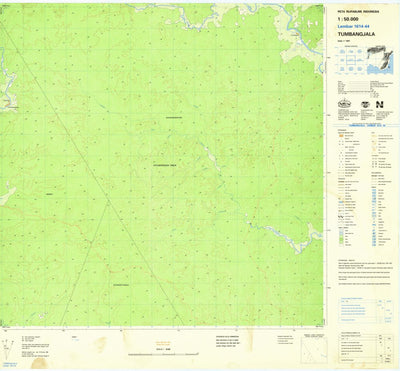Click the map title TUMBANGJALA
This screenshot has height=371, width=400.
(x=356, y=34)
